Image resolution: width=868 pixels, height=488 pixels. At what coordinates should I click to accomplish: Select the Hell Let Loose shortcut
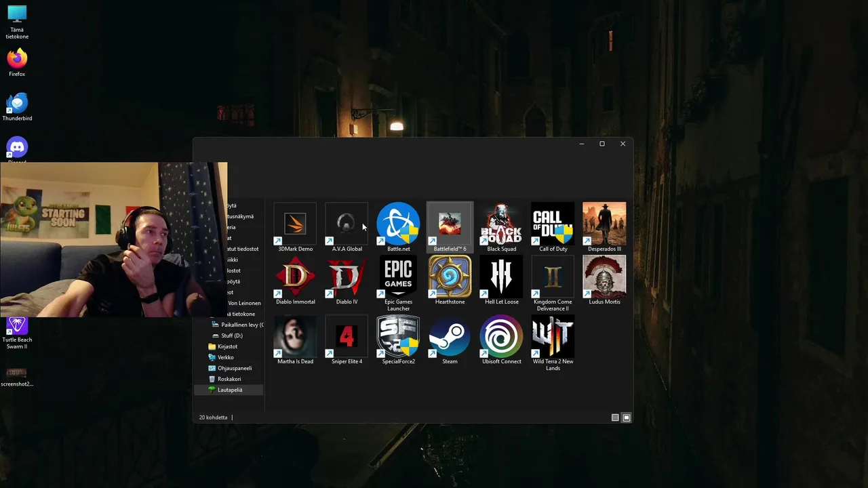[x=501, y=281]
